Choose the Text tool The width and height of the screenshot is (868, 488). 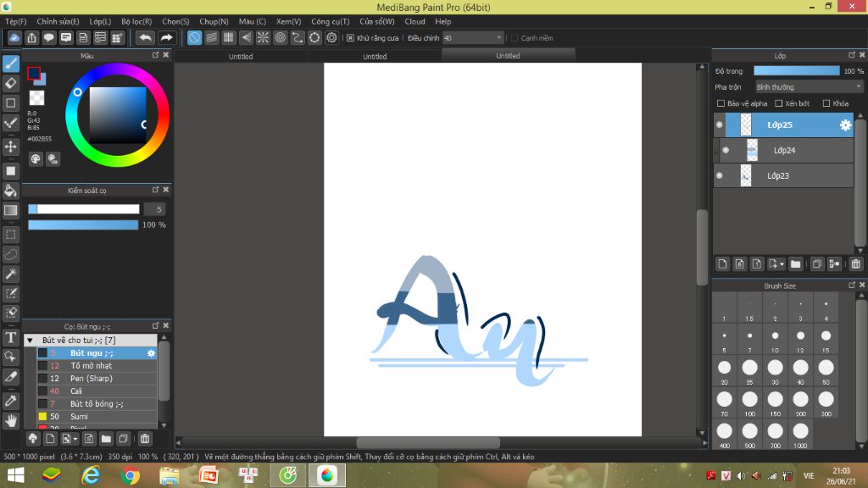11,337
